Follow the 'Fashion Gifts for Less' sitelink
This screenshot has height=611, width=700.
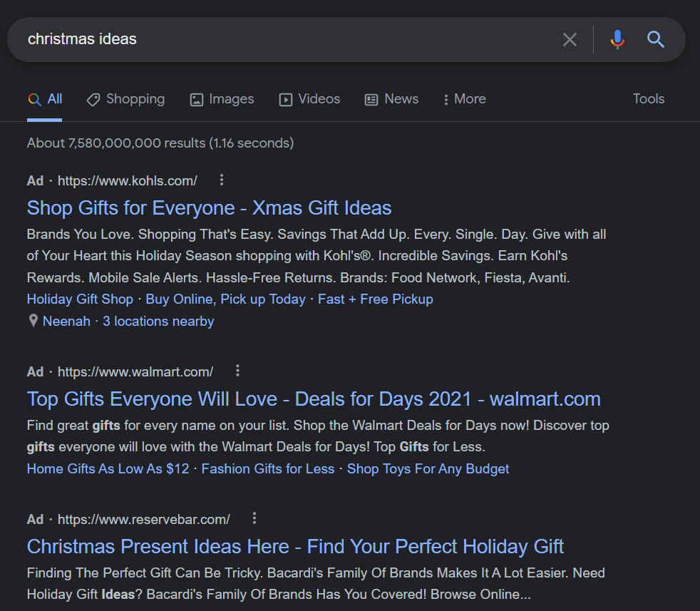click(x=268, y=468)
